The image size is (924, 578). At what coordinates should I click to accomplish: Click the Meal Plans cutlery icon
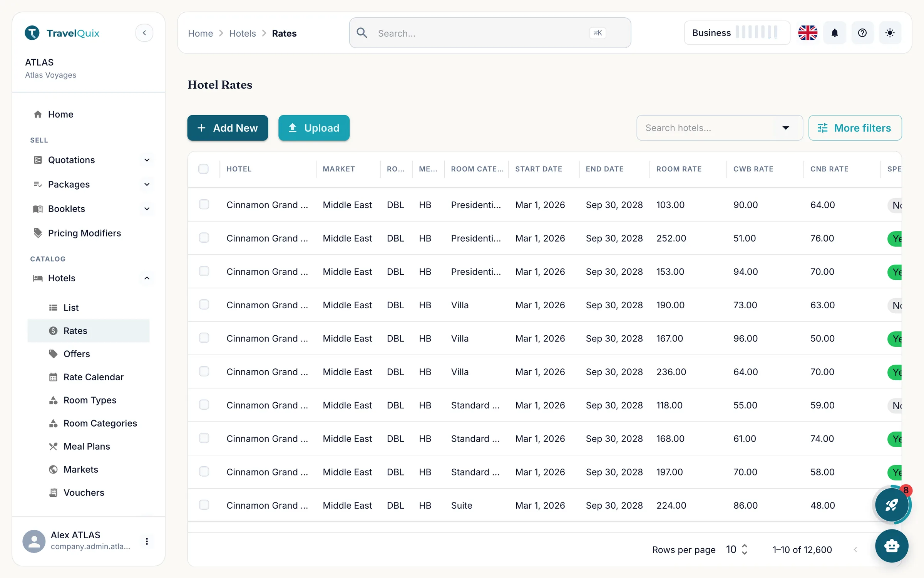pos(53,446)
